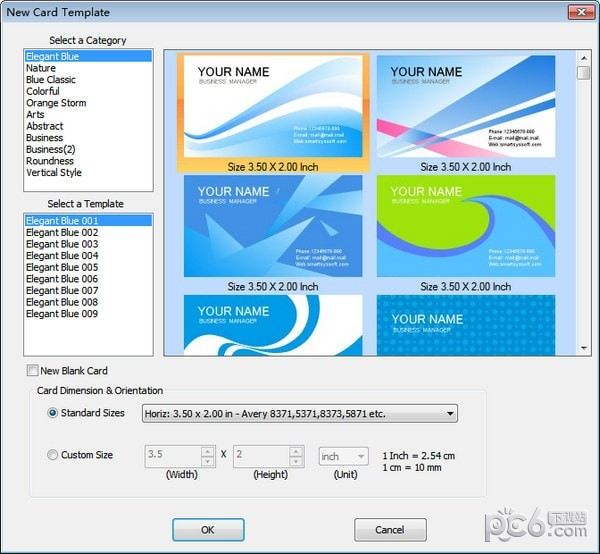Choose the Orange Storm category
600x554 pixels.
click(x=56, y=103)
